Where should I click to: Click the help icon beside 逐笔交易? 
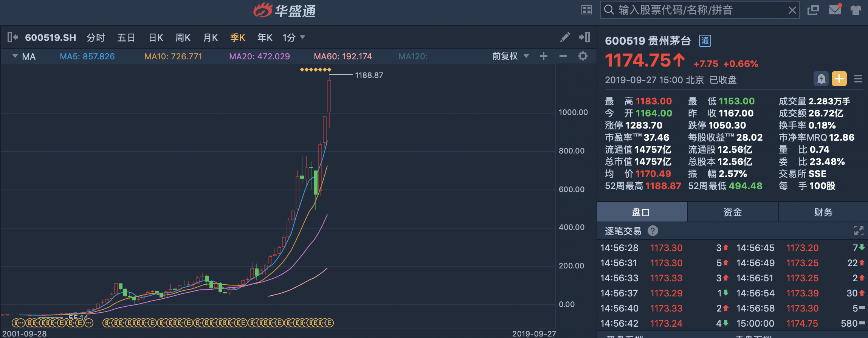click(653, 231)
